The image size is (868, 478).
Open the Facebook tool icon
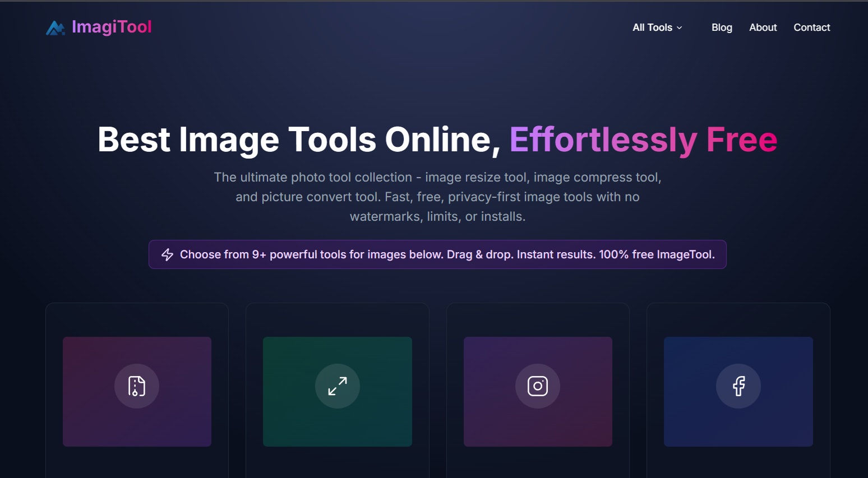pyautogui.click(x=738, y=386)
